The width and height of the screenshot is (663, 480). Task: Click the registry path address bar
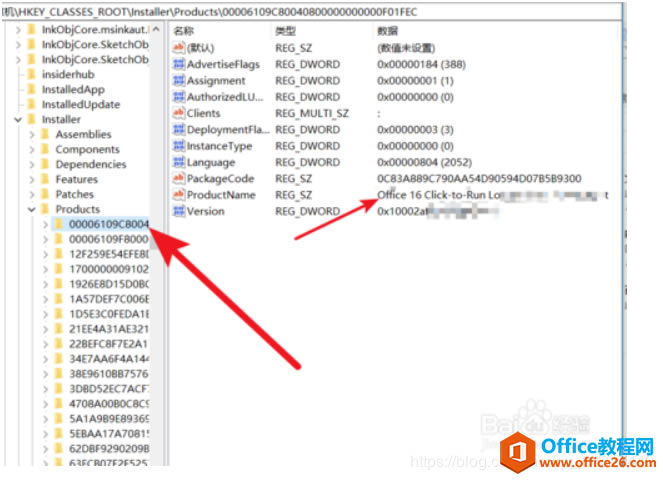(x=312, y=12)
